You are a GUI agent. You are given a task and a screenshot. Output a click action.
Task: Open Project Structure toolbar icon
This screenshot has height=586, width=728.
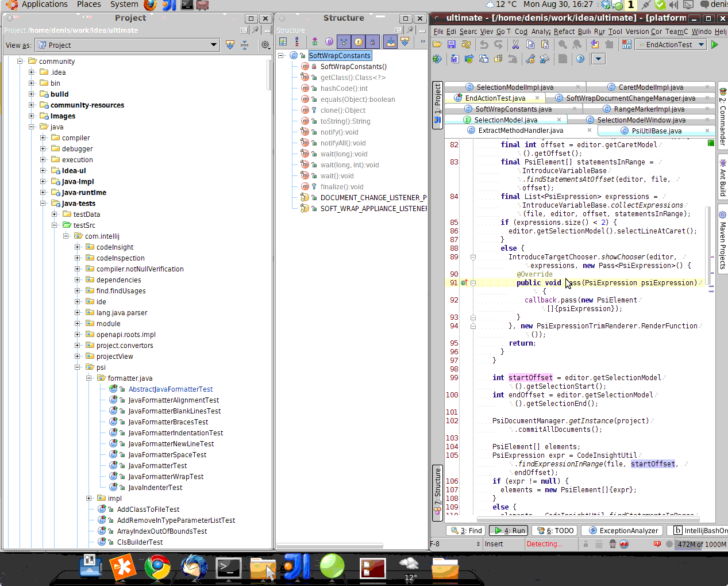click(545, 59)
